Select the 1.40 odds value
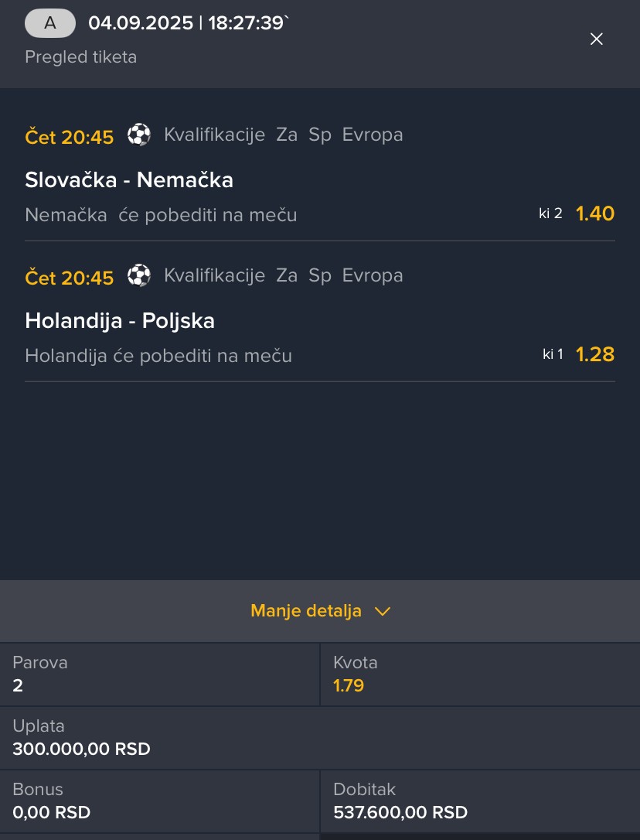The image size is (640, 840). (x=594, y=214)
